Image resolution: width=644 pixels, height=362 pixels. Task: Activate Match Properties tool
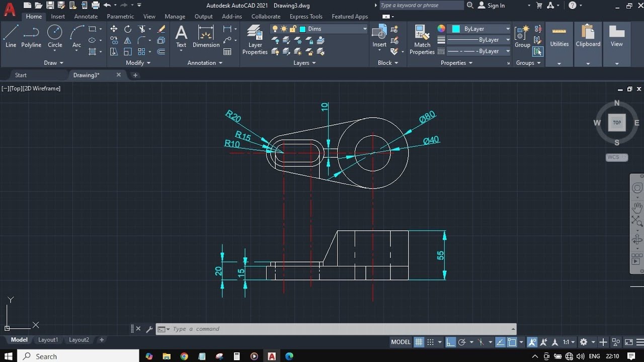coord(422,40)
